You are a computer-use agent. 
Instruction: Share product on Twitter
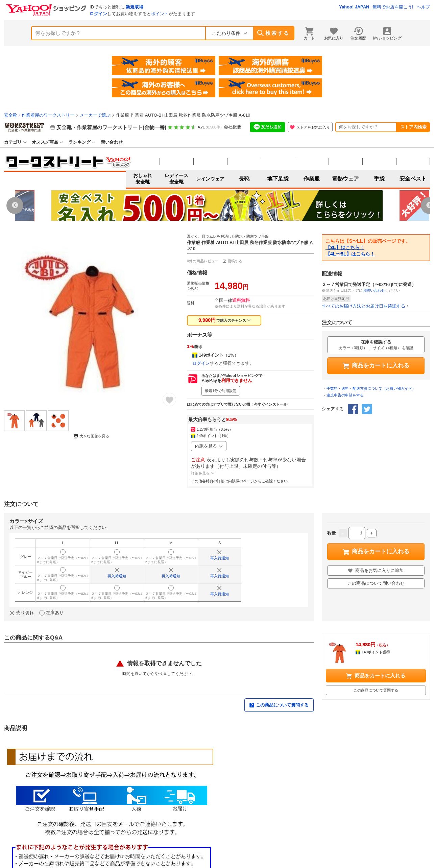(367, 409)
